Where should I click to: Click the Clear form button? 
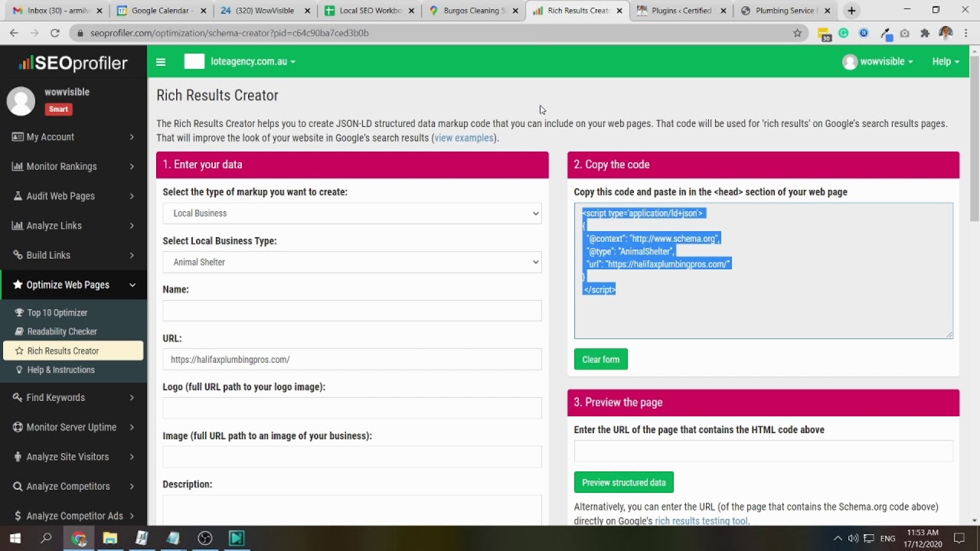pyautogui.click(x=601, y=360)
